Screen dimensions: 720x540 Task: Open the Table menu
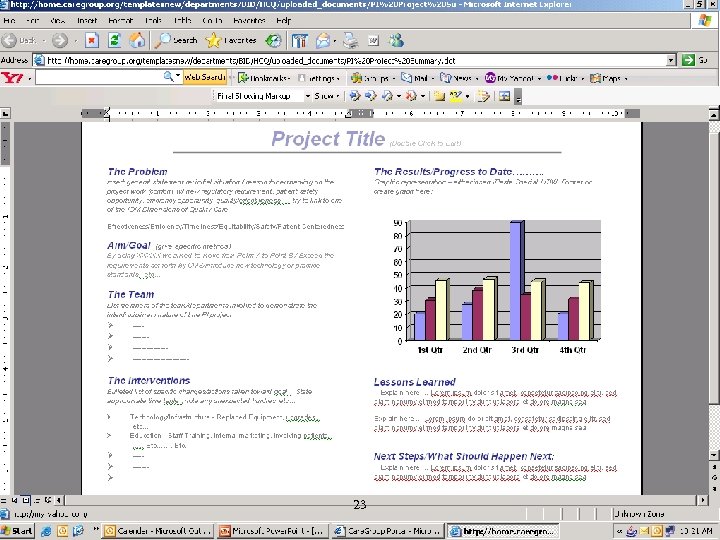pyautogui.click(x=182, y=21)
